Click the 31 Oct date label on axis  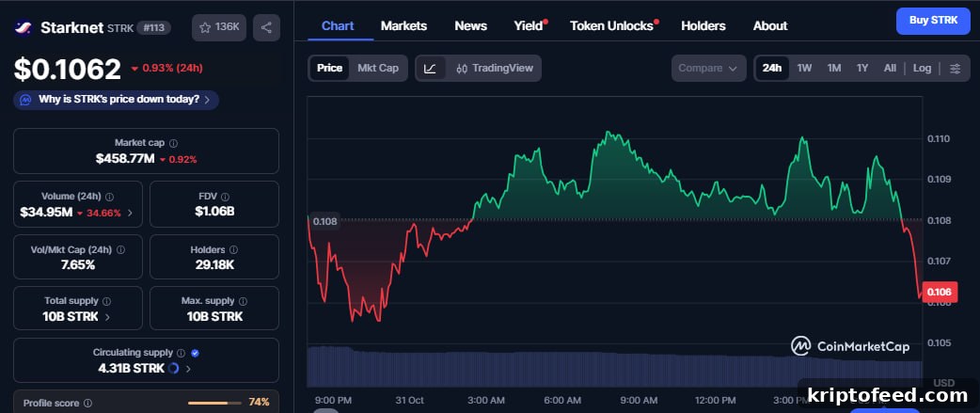click(x=409, y=400)
